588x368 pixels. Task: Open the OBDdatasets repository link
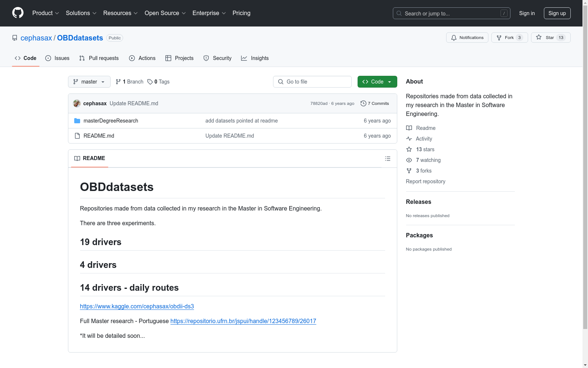click(x=80, y=38)
